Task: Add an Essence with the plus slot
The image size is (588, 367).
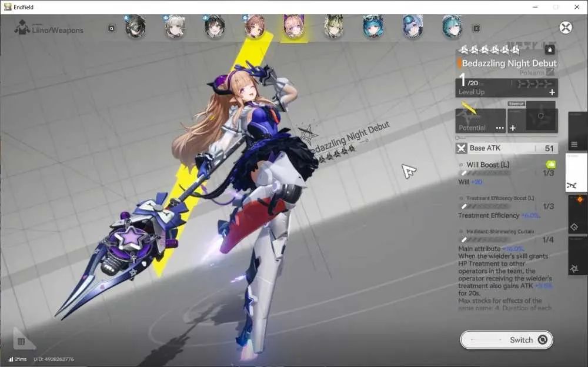Action: (513, 128)
